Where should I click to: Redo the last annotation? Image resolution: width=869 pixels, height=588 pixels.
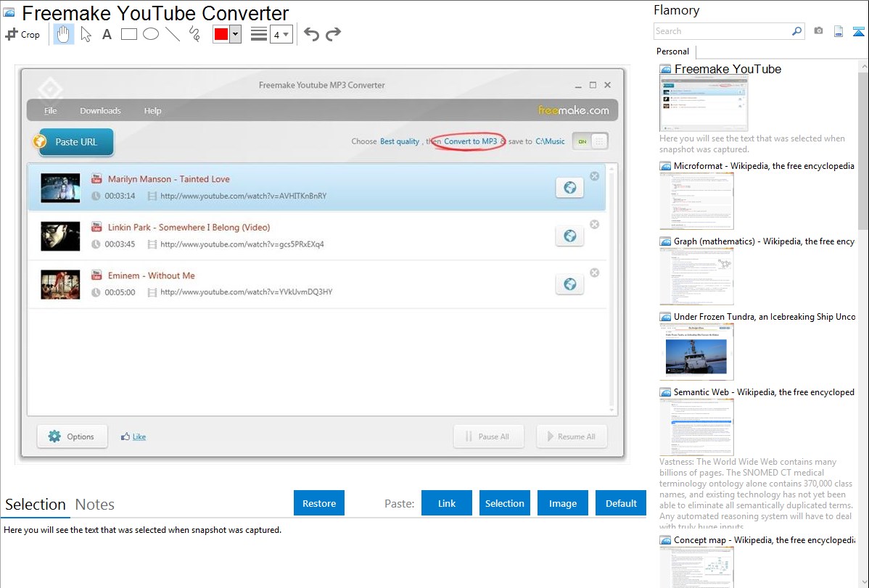pos(333,34)
